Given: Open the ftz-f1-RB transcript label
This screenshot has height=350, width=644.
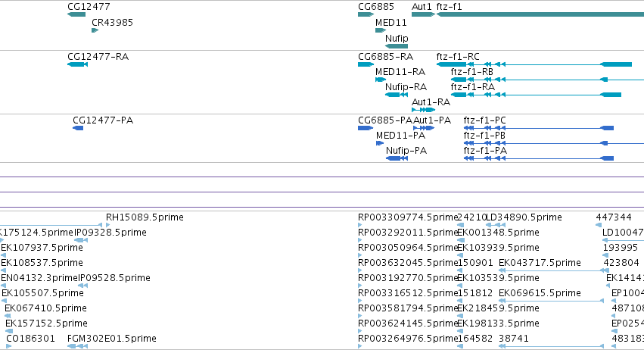Looking at the screenshot, I should (472, 71).
